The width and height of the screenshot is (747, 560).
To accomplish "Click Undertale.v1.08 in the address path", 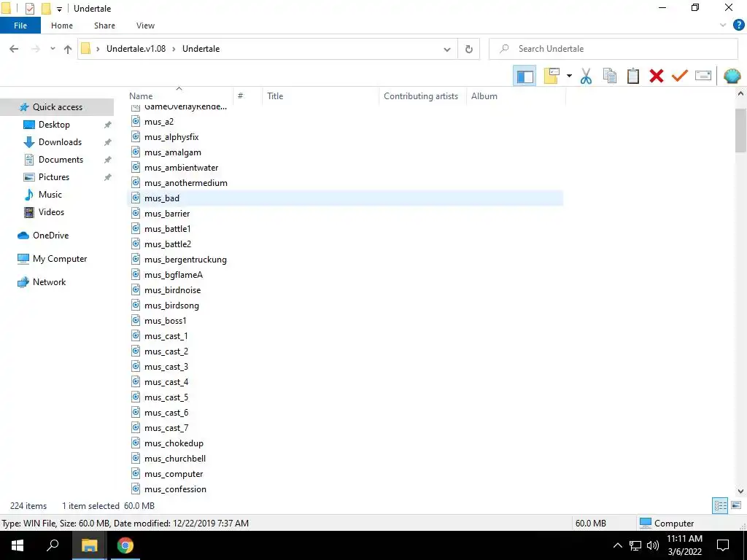I will pyautogui.click(x=136, y=49).
